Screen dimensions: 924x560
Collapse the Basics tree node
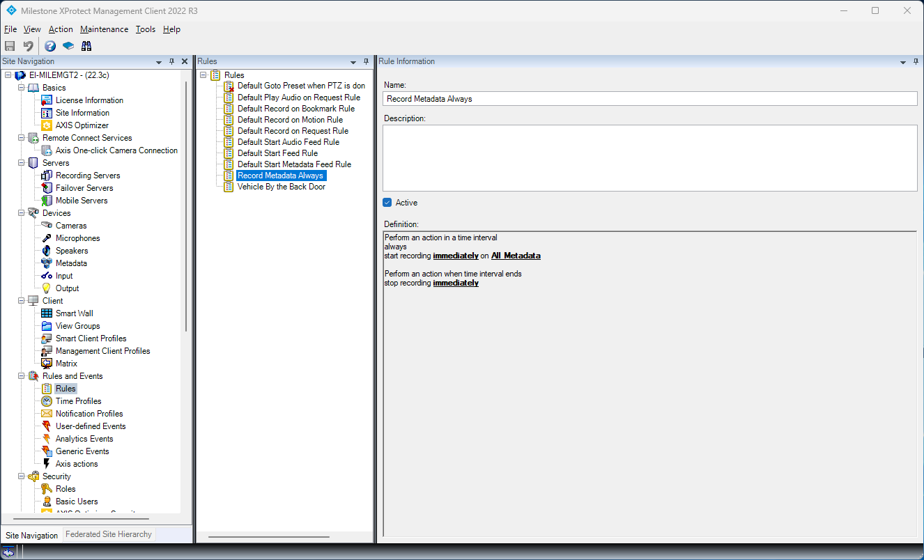click(x=21, y=88)
